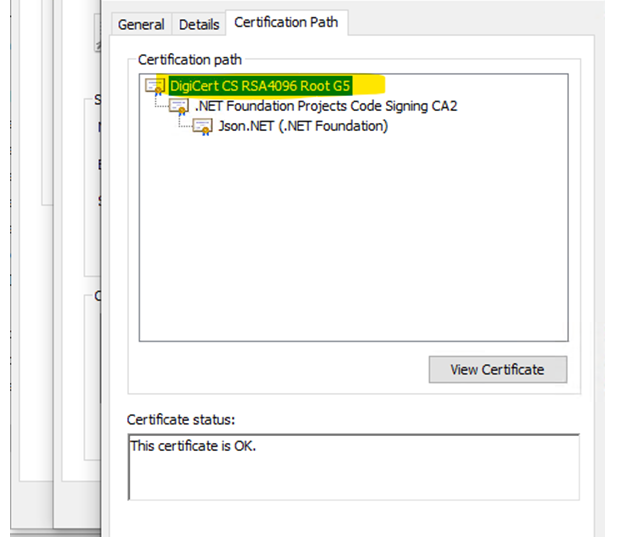Click the Code Signing CA2 certificate icon
This screenshot has width=618, height=538.
pyautogui.click(x=179, y=106)
